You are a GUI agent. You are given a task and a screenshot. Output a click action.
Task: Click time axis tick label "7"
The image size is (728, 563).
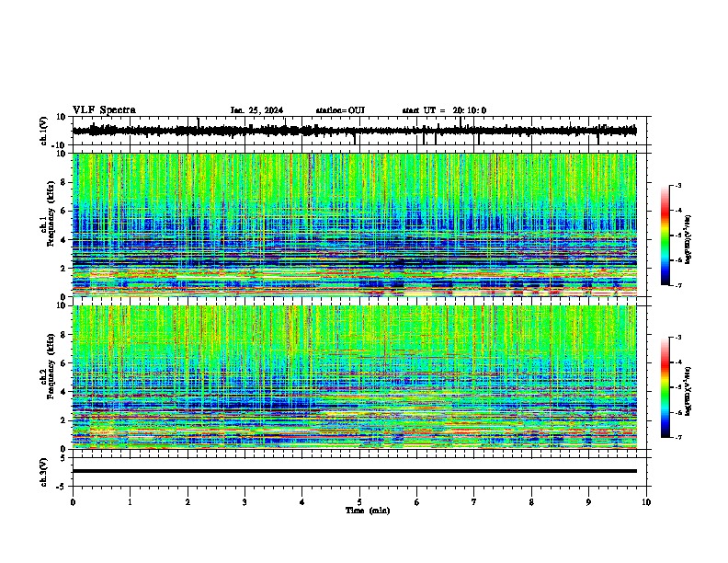(x=474, y=502)
